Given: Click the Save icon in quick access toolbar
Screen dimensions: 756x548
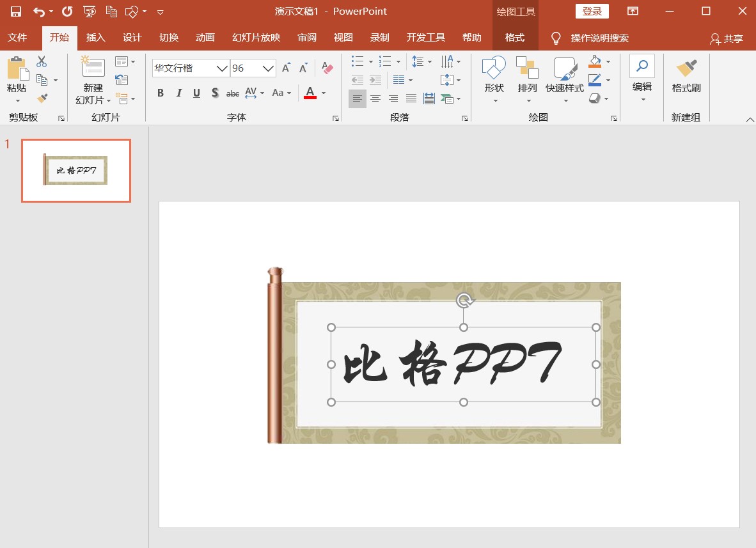Looking at the screenshot, I should pyautogui.click(x=16, y=12).
